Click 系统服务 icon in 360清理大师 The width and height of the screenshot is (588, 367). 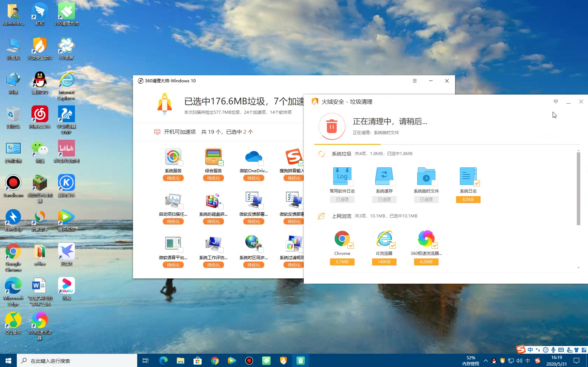point(173,157)
